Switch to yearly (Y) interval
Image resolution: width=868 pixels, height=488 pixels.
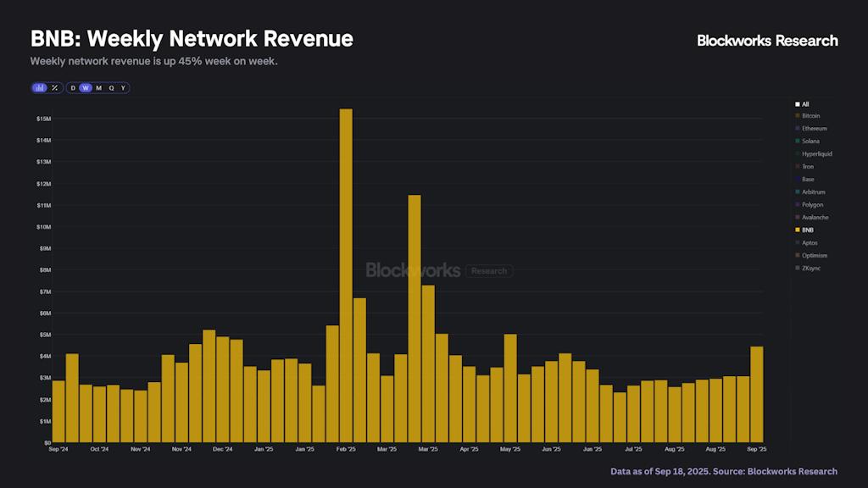(x=123, y=88)
